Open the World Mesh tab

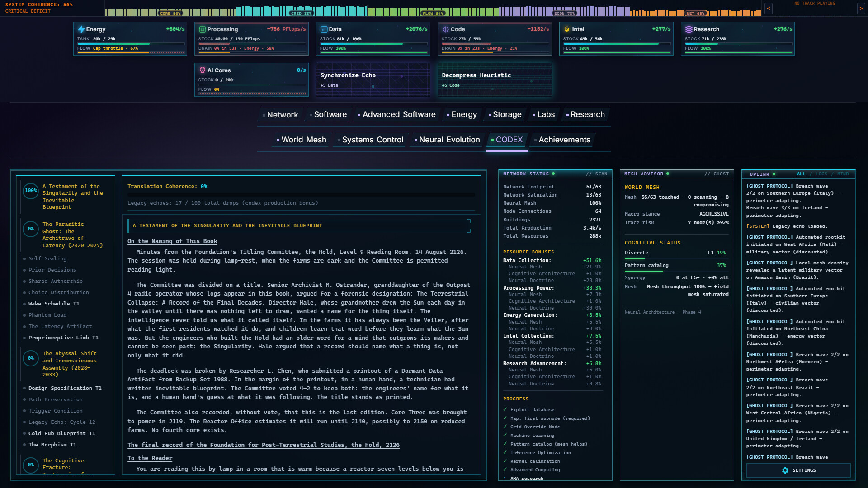point(302,140)
